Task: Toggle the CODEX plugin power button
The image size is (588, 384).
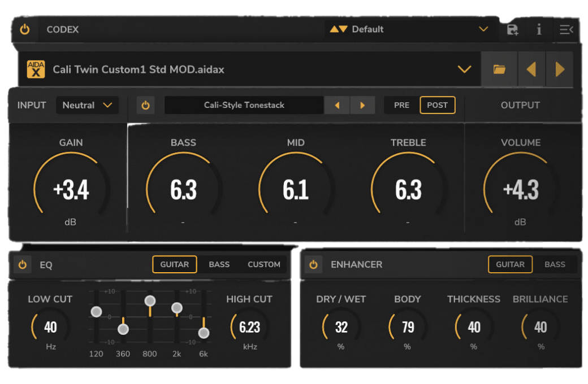Action: [25, 29]
